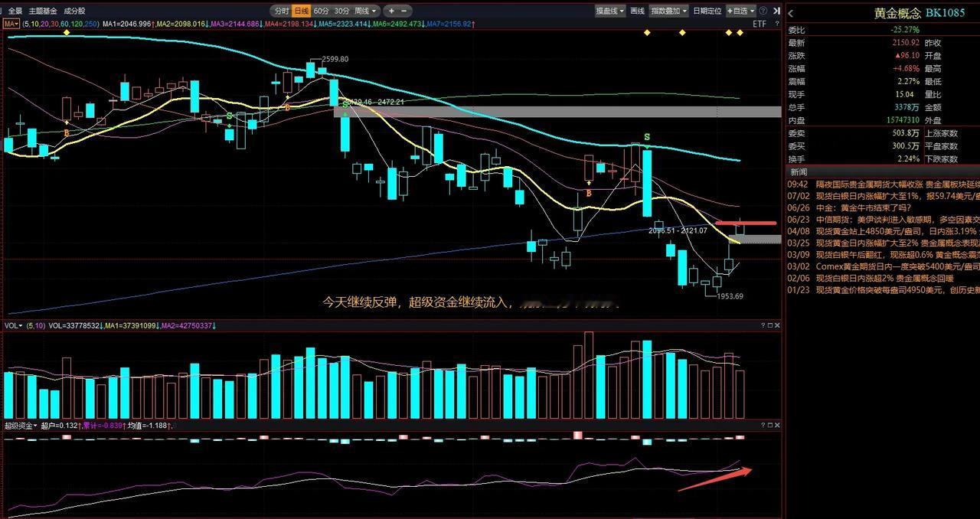Open 超级资金 indicator selector dropdown

point(21,425)
